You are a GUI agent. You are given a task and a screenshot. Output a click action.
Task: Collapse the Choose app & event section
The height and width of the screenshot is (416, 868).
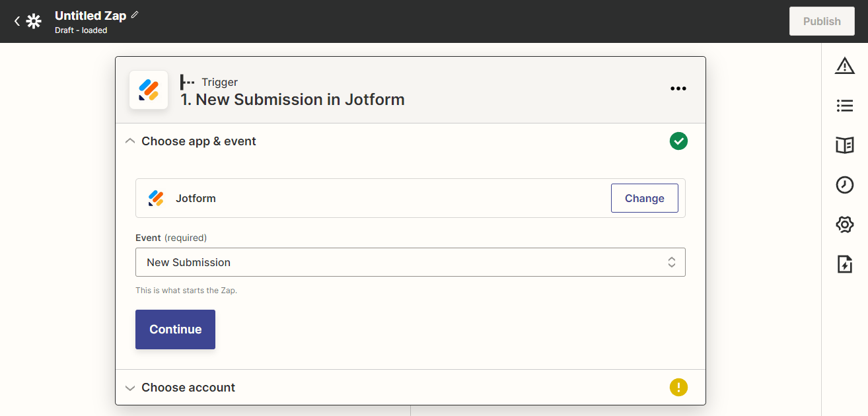click(x=130, y=141)
